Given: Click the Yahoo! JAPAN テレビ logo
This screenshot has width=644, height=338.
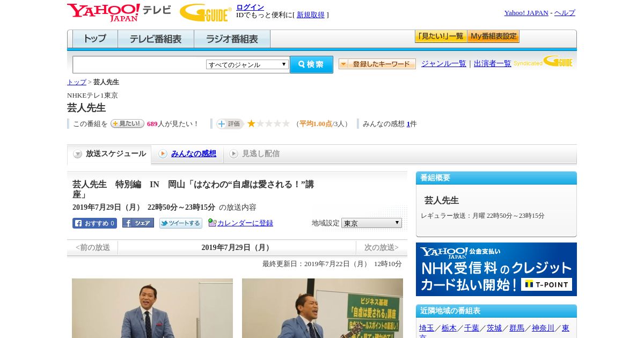Looking at the screenshot, I should [x=119, y=12].
